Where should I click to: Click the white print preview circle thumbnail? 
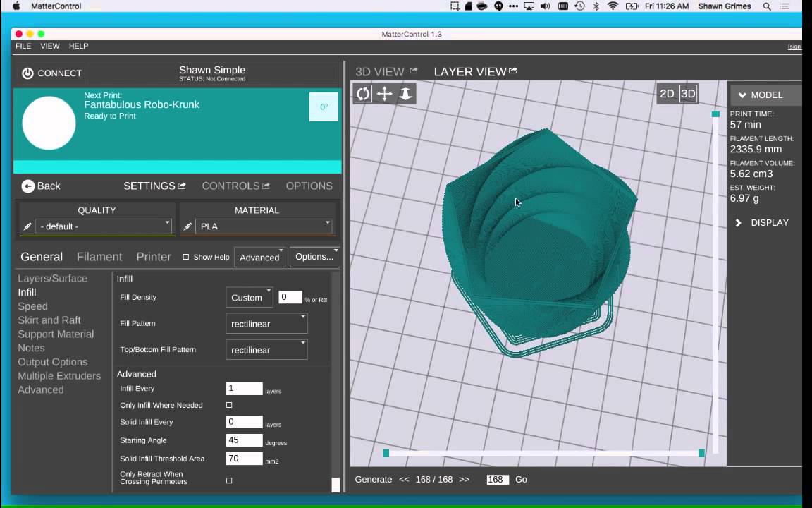tap(49, 123)
